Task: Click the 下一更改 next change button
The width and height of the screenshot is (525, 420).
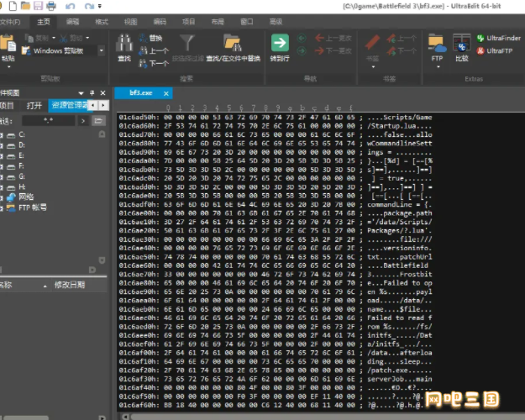Action: [x=333, y=51]
